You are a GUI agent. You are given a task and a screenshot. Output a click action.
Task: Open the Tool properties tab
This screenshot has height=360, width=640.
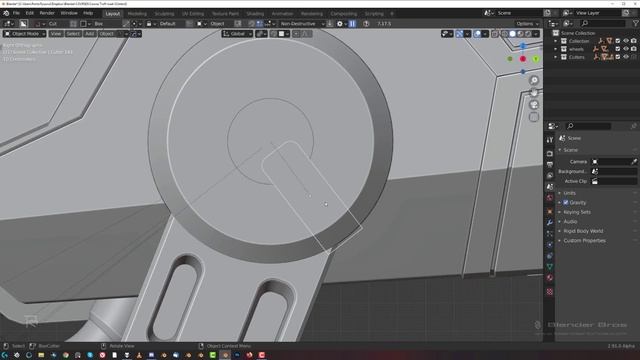click(550, 140)
